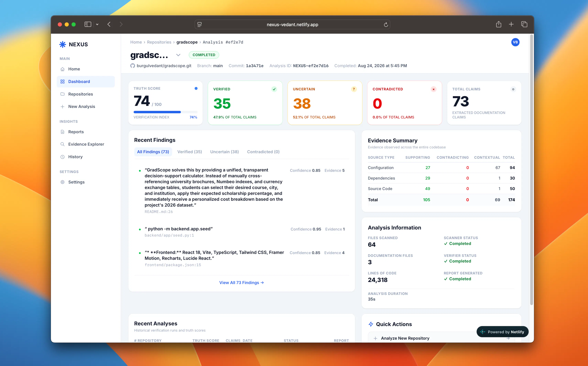The height and width of the screenshot is (366, 588).
Task: Expand the sidebar tab group dropdown arrow
Action: [97, 24]
